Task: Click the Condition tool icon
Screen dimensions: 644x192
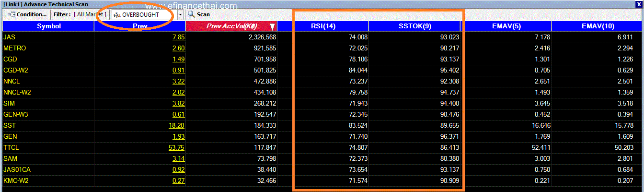Action: (x=11, y=14)
